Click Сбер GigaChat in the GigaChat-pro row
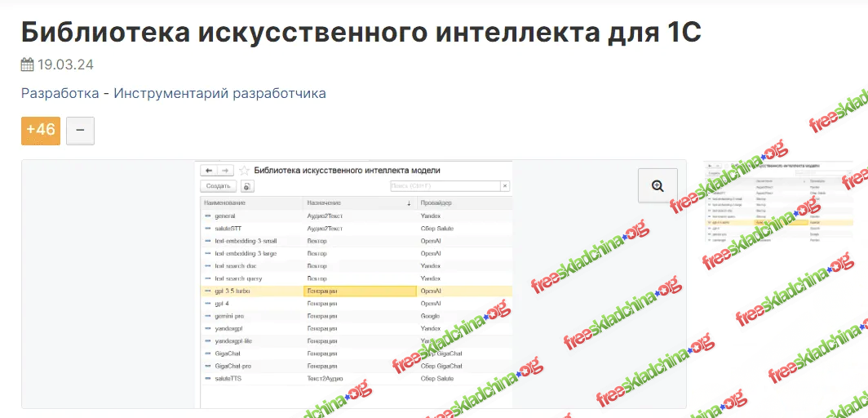The width and height of the screenshot is (868, 418). [x=441, y=366]
